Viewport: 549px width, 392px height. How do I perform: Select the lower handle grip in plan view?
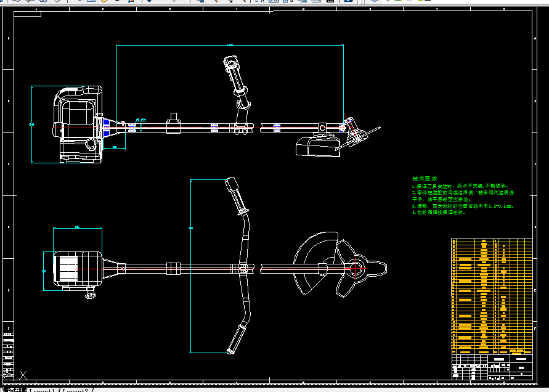tap(237, 339)
